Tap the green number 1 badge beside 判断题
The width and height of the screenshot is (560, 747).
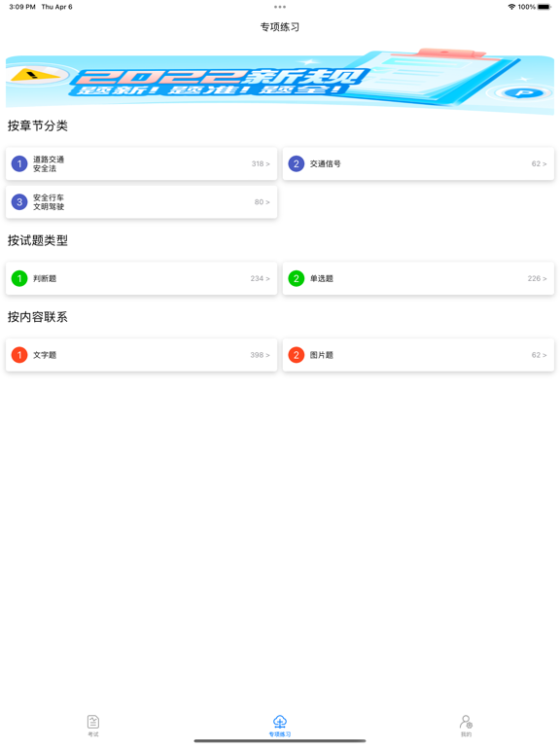point(19,278)
